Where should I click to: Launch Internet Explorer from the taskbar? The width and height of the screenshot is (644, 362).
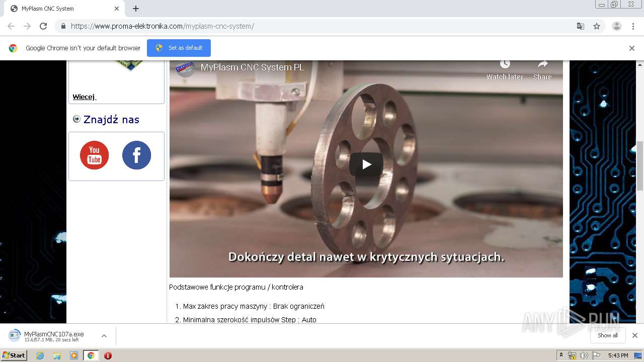(x=40, y=355)
